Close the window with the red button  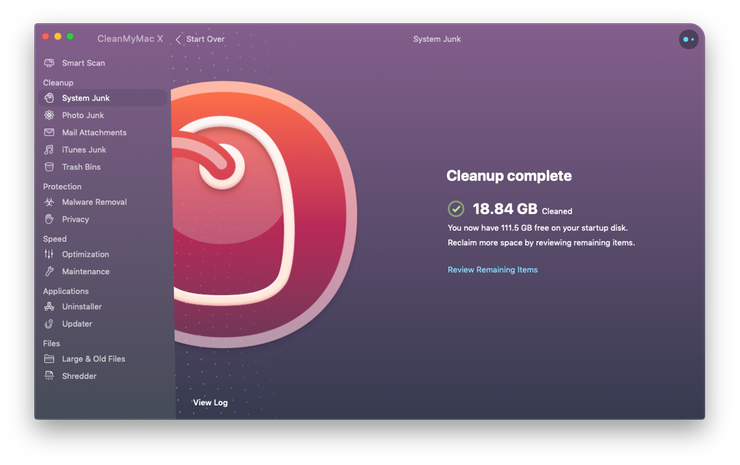coord(45,36)
